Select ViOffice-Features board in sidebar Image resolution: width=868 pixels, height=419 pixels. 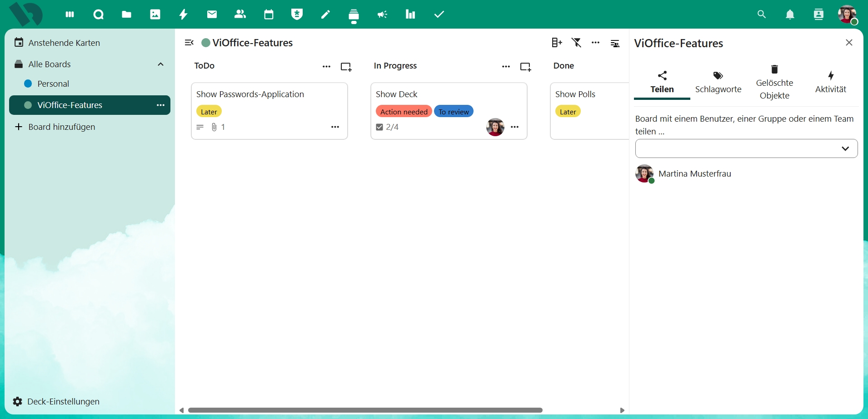[x=90, y=105]
